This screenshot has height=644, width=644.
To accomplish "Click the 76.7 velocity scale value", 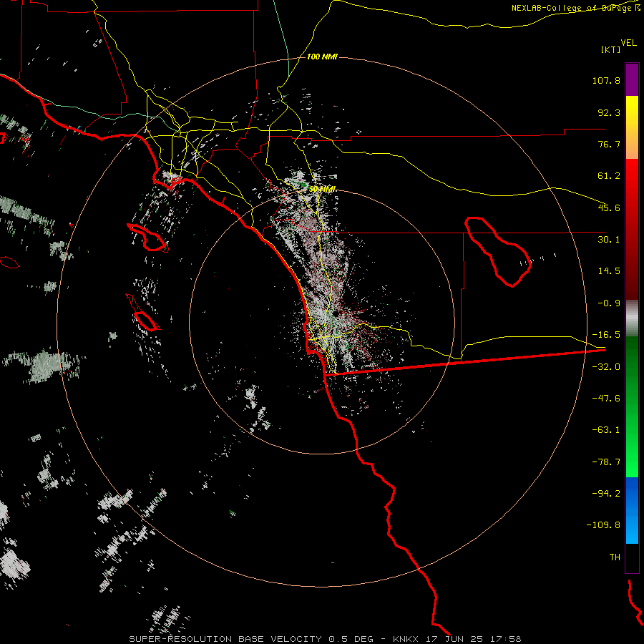I will click(x=609, y=144).
